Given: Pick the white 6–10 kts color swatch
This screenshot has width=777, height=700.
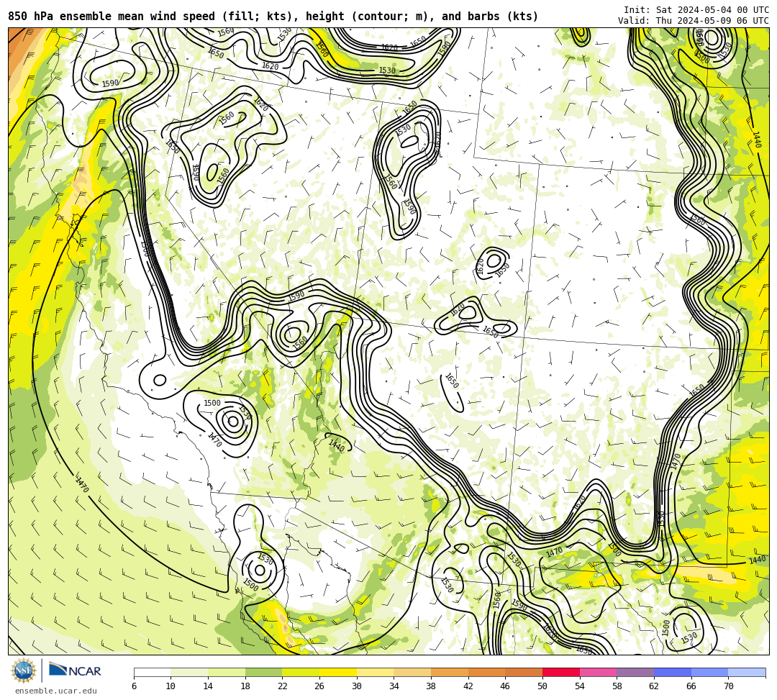Looking at the screenshot, I should click(152, 672).
